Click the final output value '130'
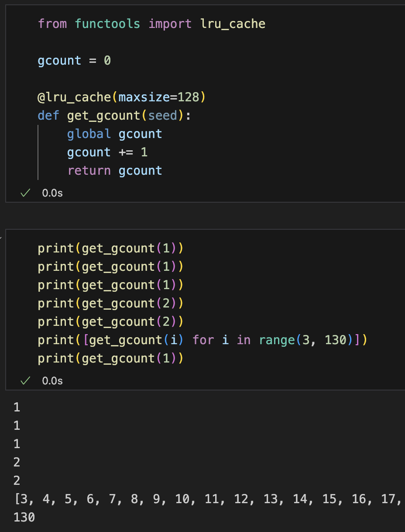 pyautogui.click(x=24, y=518)
